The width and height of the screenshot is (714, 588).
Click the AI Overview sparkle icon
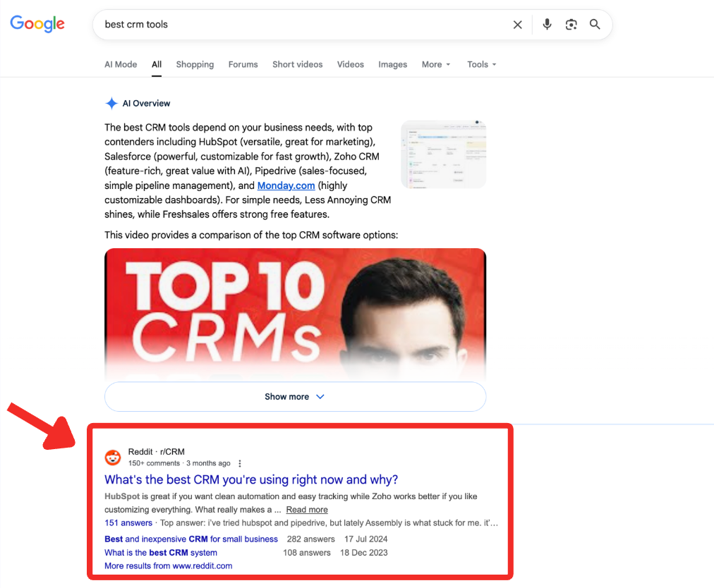[111, 104]
